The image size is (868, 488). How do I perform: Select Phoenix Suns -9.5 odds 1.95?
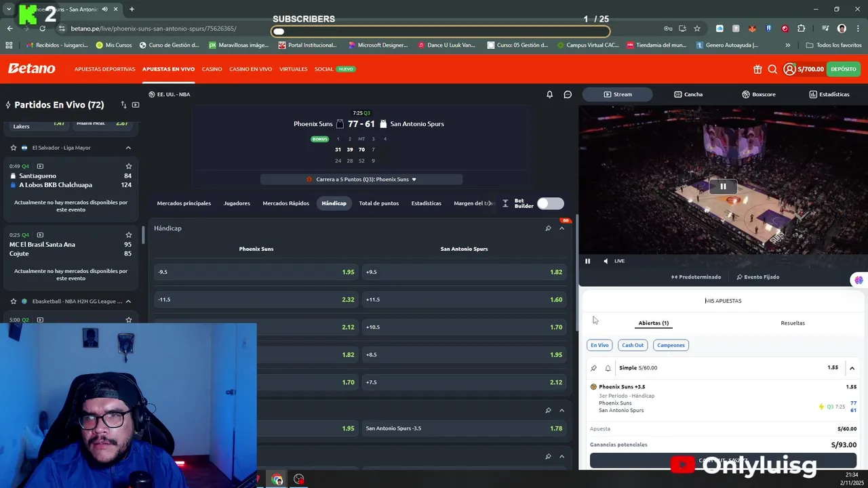pos(256,272)
